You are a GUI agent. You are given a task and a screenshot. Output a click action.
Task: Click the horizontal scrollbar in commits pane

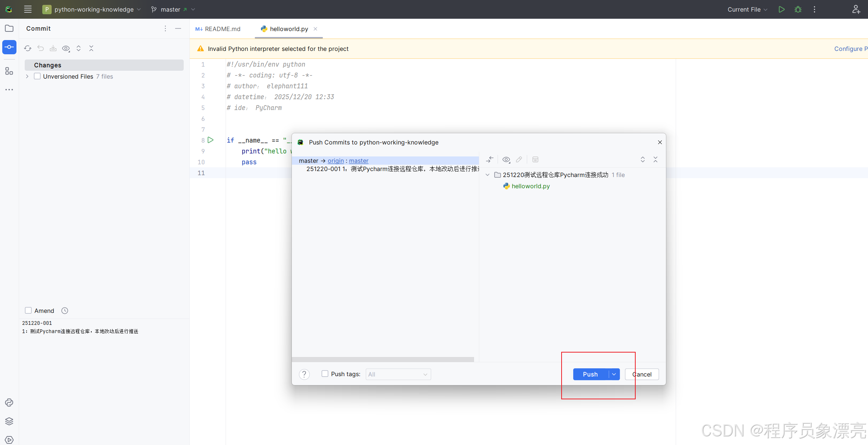(382, 359)
